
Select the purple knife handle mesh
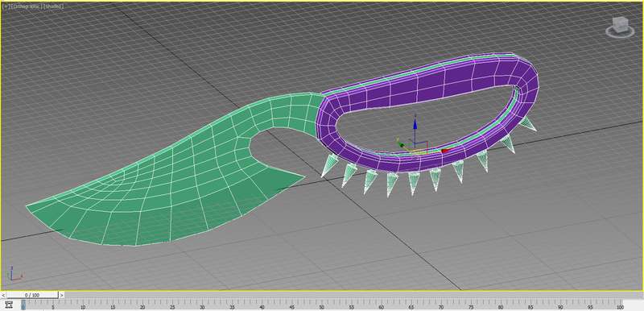pos(431,82)
